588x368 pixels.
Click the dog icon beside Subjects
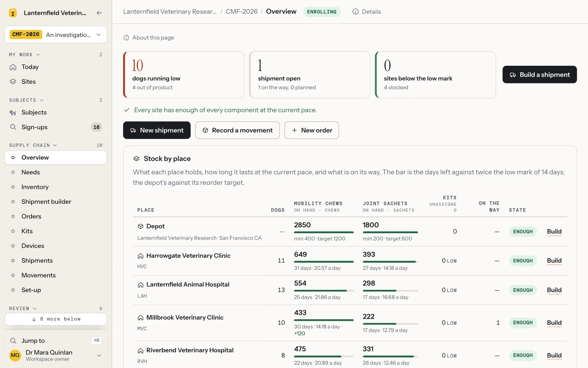pyautogui.click(x=13, y=113)
